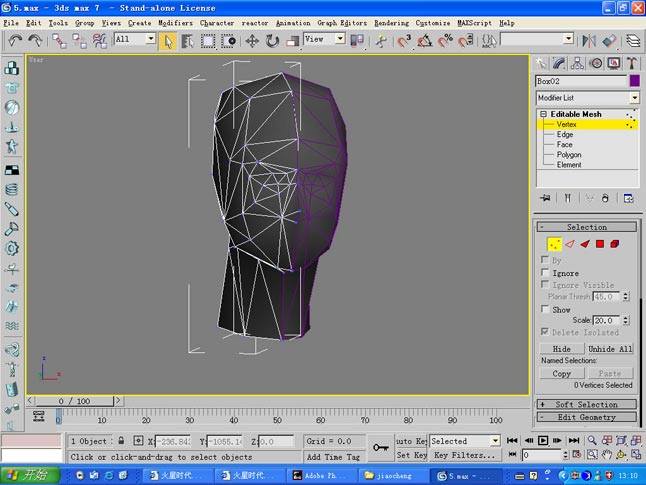Image resolution: width=646 pixels, height=485 pixels.
Task: Select the Face sub-object selection icon
Action: click(585, 244)
